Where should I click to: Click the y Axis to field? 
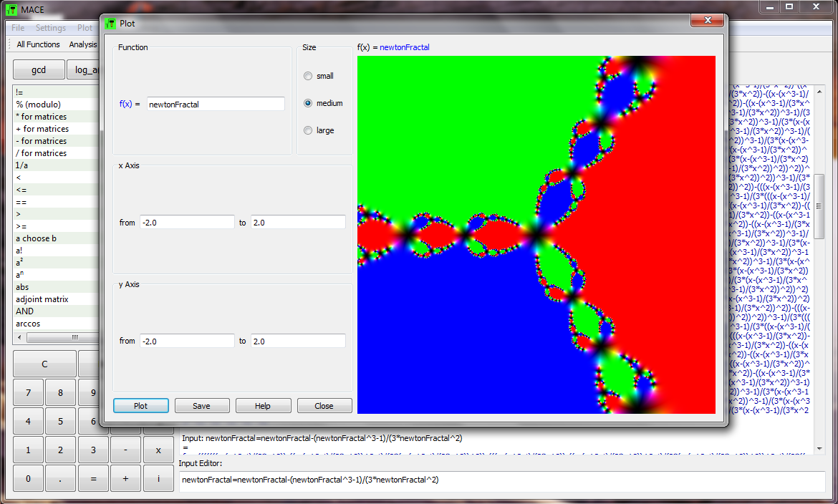(x=298, y=341)
